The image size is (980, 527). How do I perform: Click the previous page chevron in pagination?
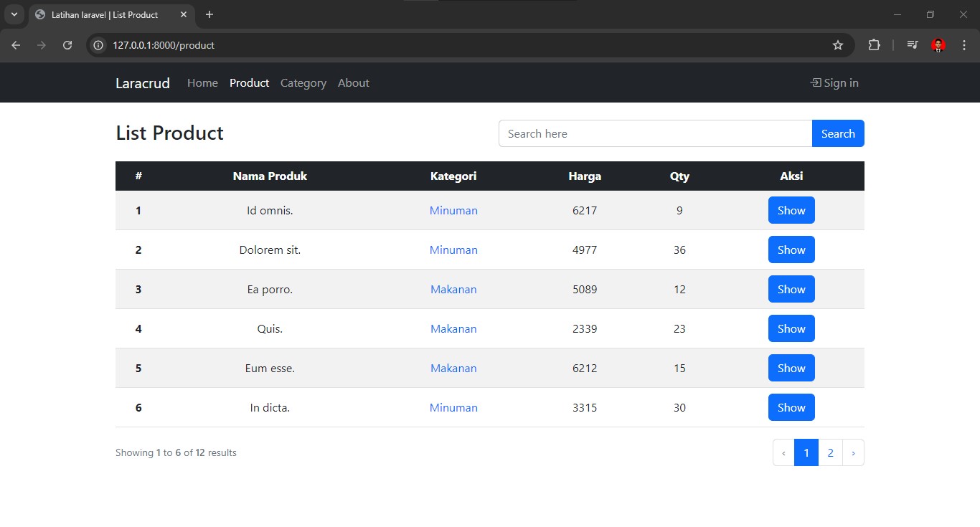pyautogui.click(x=783, y=453)
